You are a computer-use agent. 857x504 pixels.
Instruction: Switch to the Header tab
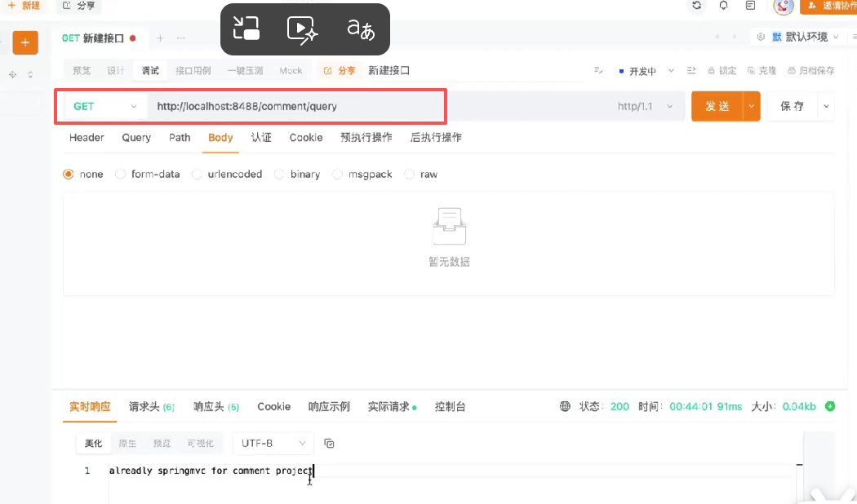click(87, 138)
